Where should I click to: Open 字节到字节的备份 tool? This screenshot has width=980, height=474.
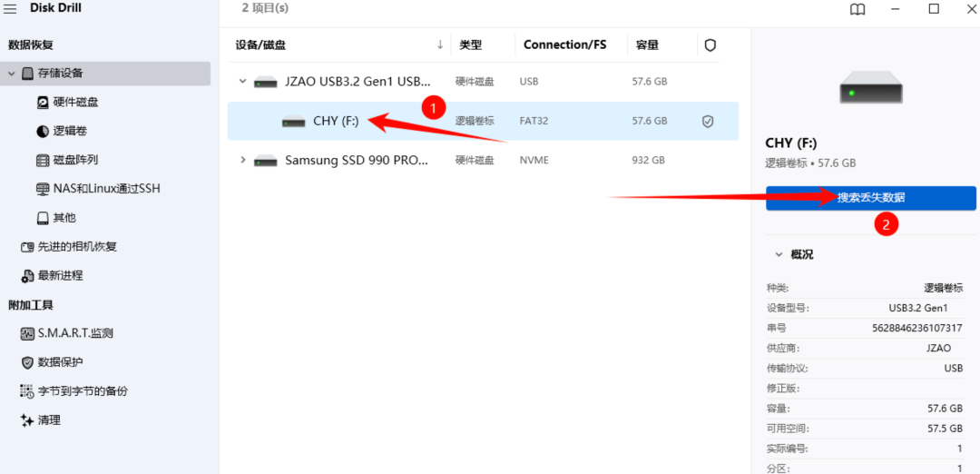pyautogui.click(x=83, y=390)
